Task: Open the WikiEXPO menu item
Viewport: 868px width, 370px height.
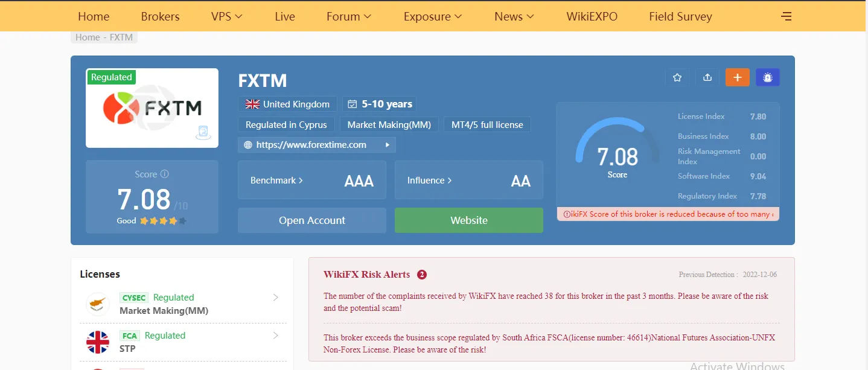Action: tap(592, 16)
